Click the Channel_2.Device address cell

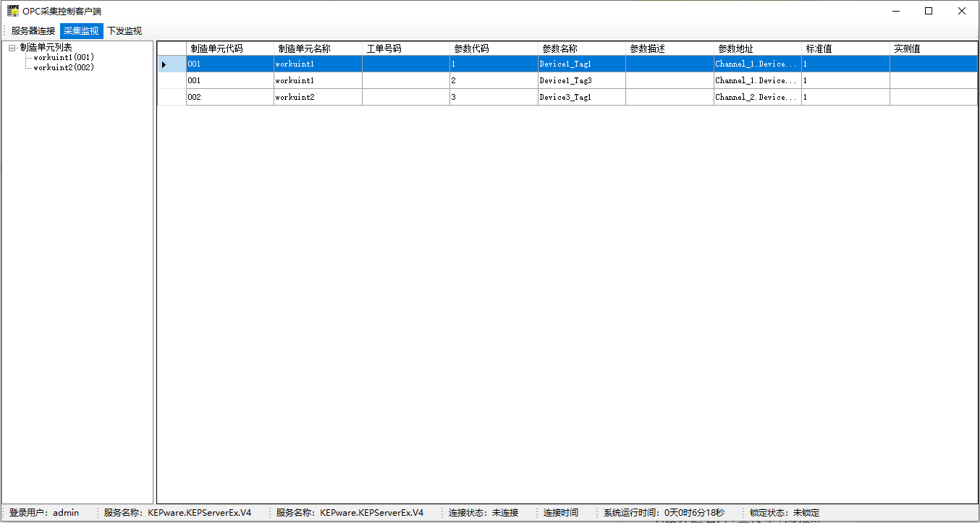(x=758, y=97)
